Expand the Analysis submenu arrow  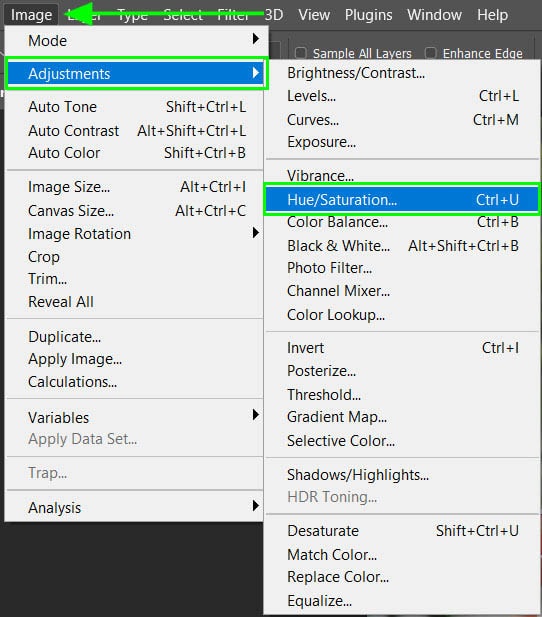pyautogui.click(x=255, y=505)
